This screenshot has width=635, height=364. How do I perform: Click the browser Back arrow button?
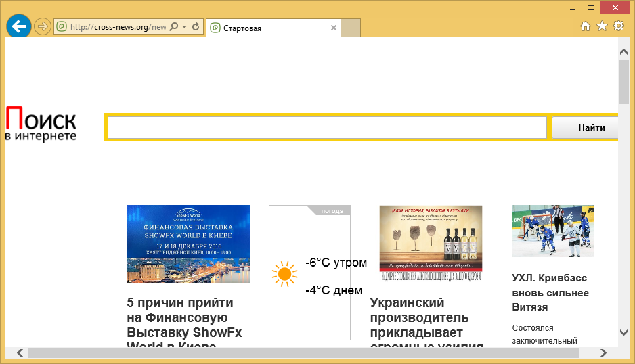[x=18, y=26]
